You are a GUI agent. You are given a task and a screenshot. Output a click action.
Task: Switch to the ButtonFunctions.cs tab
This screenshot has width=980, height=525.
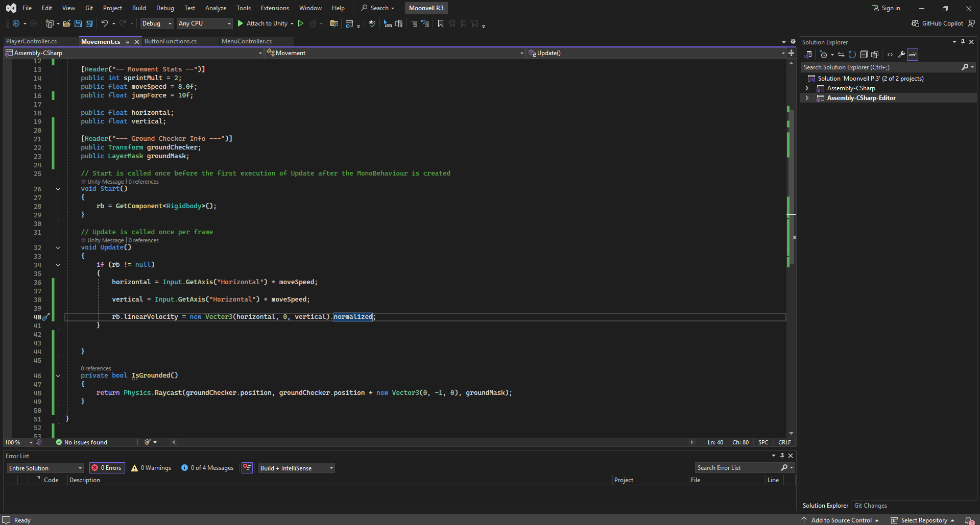pos(171,41)
